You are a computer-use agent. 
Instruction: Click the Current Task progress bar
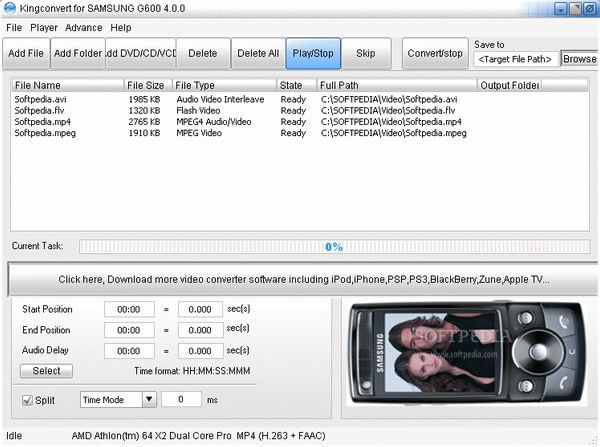[334, 246]
